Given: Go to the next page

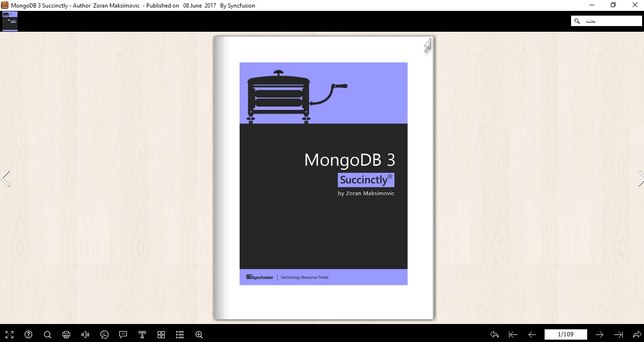Looking at the screenshot, I should (599, 335).
